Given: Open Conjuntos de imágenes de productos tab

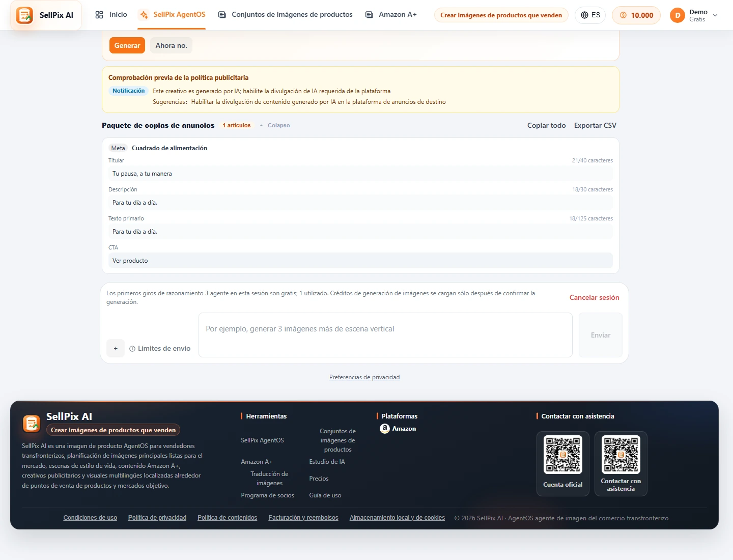Looking at the screenshot, I should 286,15.
